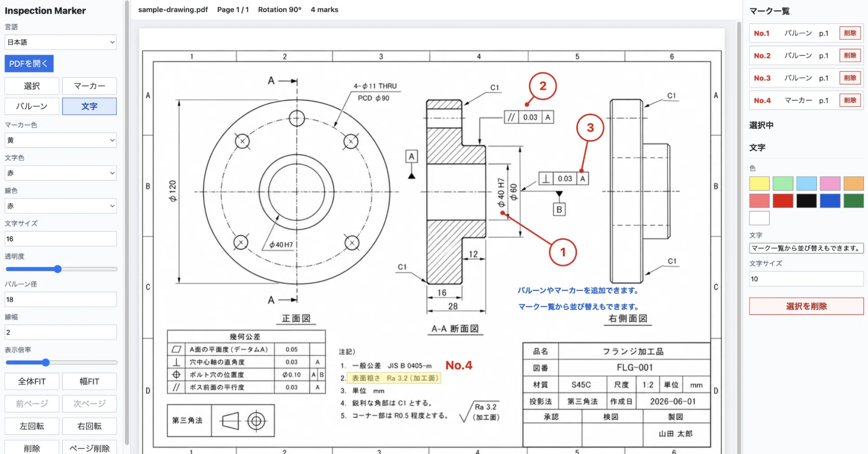
Task: Click the Rotation 90° status text
Action: [279, 9]
